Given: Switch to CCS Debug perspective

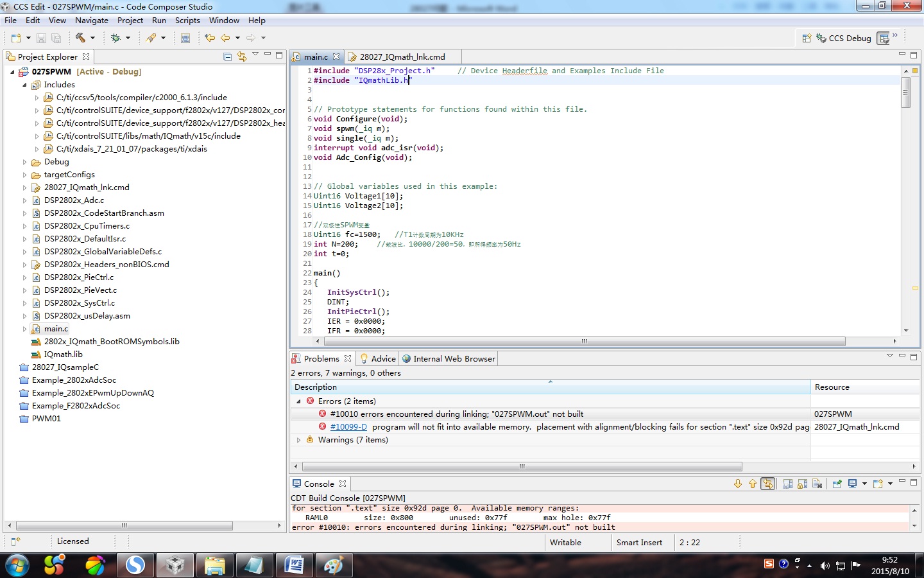Looking at the screenshot, I should coord(843,38).
